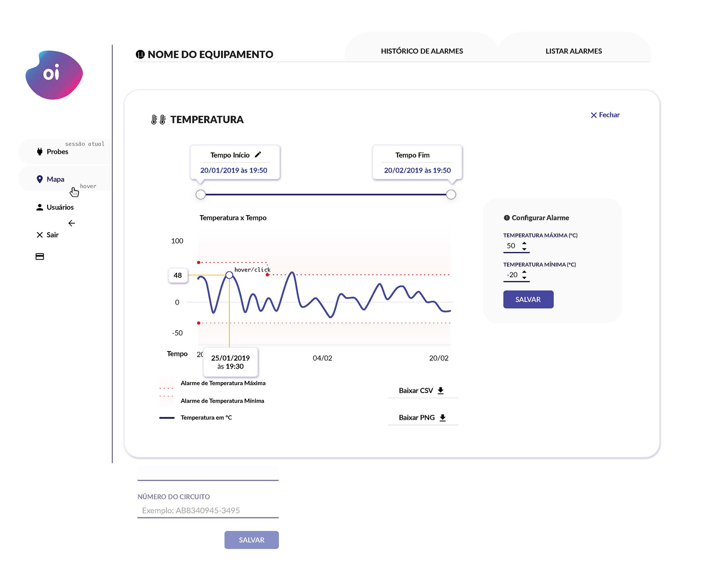Click the 20/02 axis label
717x588 pixels.
439,358
